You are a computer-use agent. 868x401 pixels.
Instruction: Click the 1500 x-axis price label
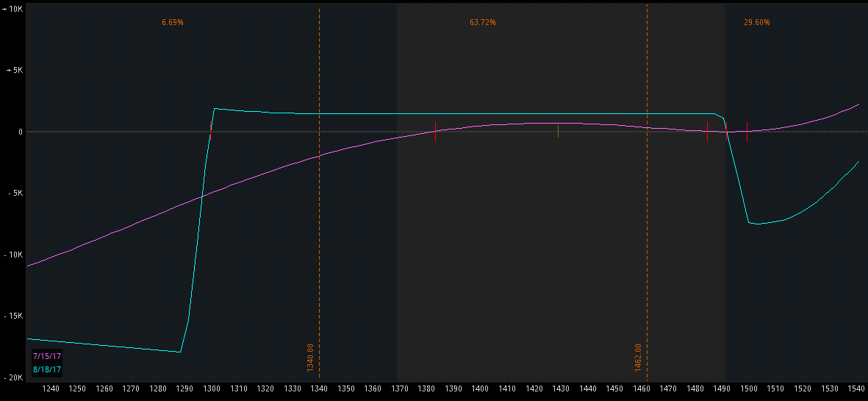(748, 388)
